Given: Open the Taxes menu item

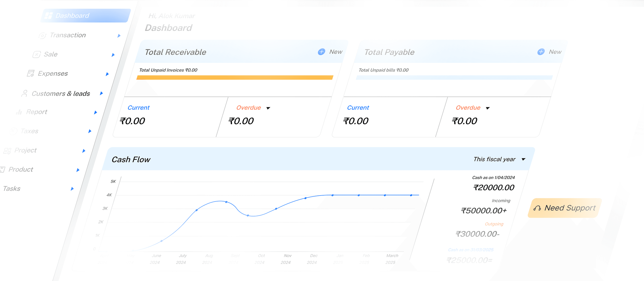Looking at the screenshot, I should click(x=30, y=131).
